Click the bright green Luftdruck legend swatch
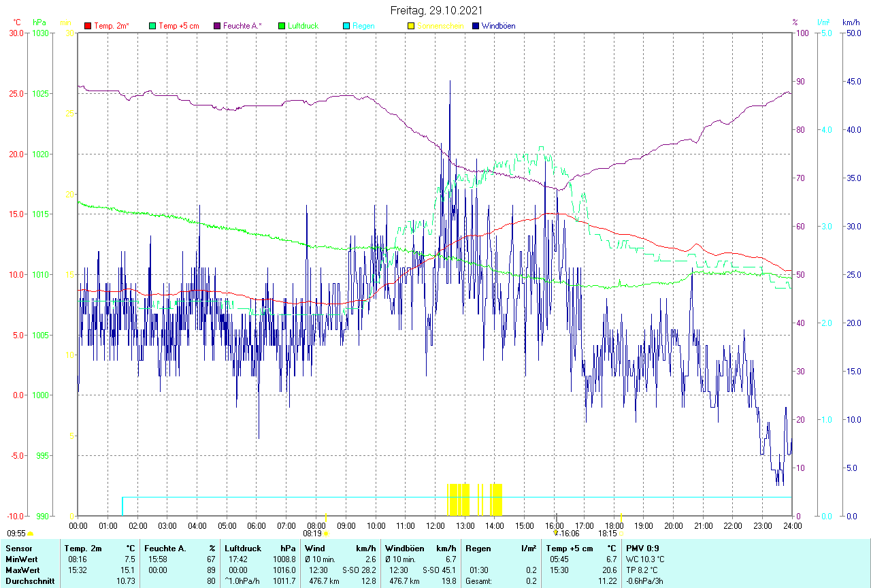 [x=282, y=26]
